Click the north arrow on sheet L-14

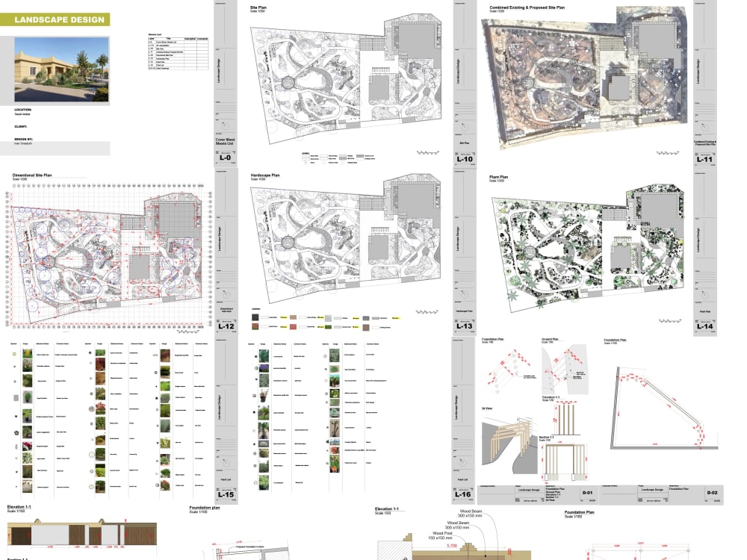pyautogui.click(x=704, y=295)
